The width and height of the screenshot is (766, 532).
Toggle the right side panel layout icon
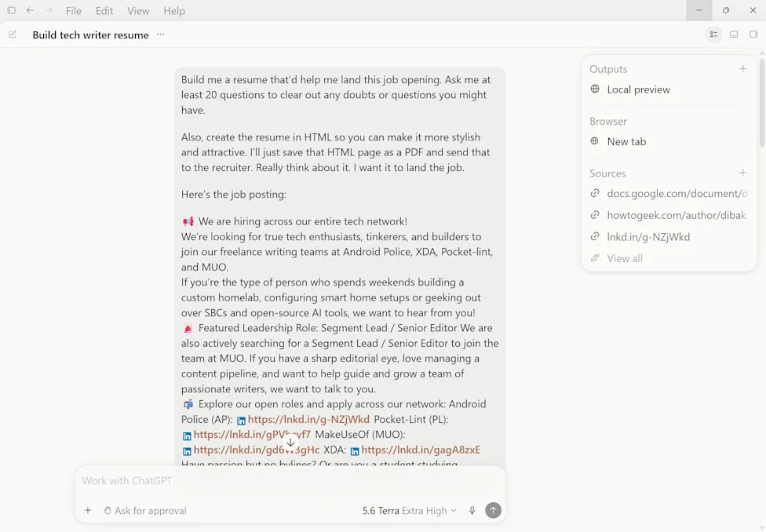tap(753, 35)
